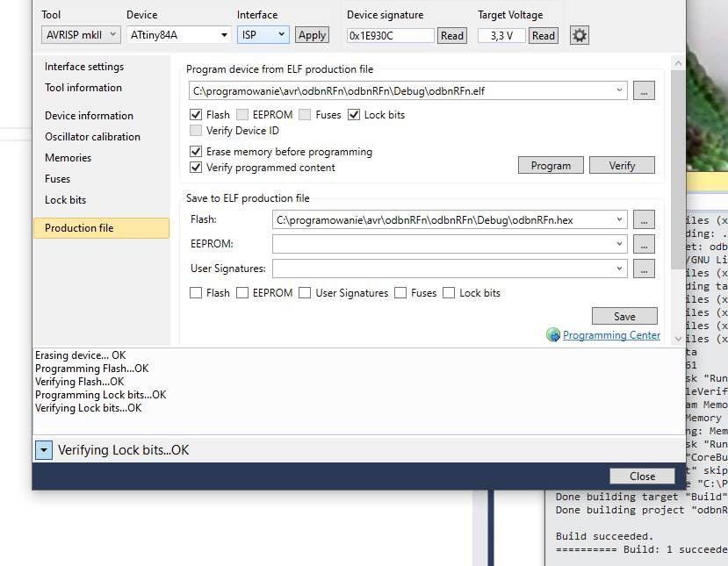The height and width of the screenshot is (566, 728).
Task: Read the device signature
Action: pos(451,36)
